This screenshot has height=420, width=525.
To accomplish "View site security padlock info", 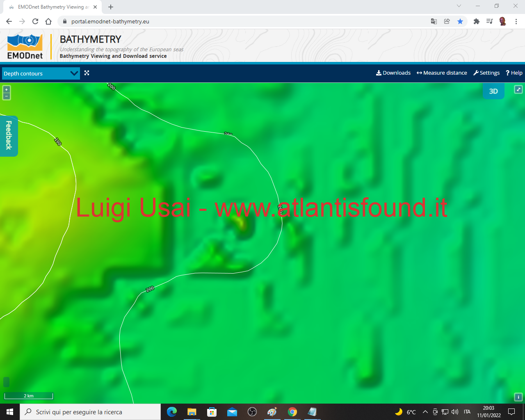I will pos(64,21).
